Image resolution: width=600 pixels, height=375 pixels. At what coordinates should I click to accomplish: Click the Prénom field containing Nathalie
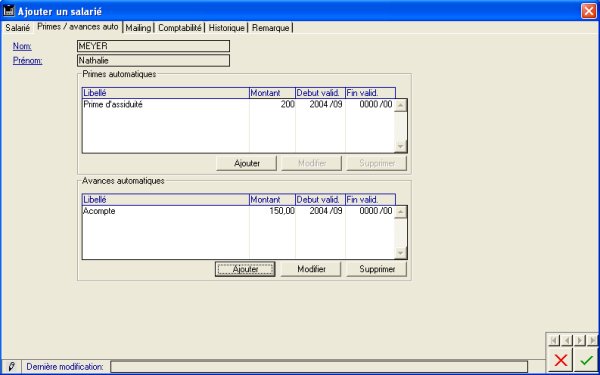click(x=153, y=60)
